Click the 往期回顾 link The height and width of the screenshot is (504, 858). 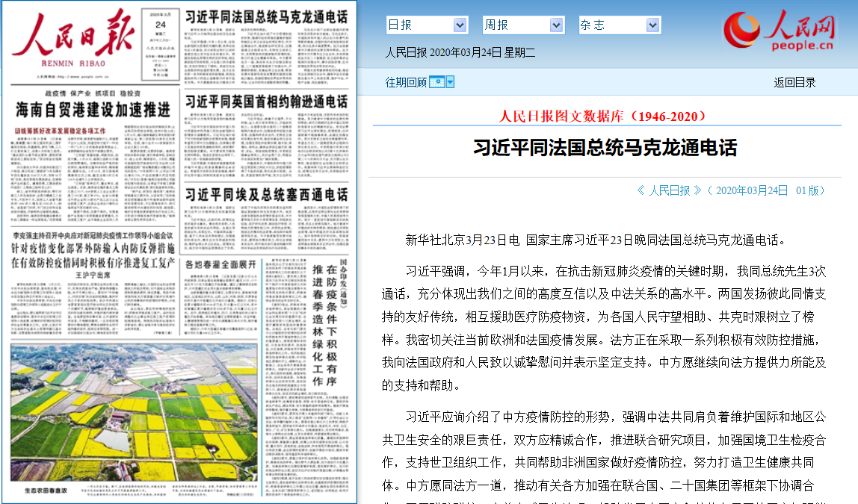coord(406,82)
